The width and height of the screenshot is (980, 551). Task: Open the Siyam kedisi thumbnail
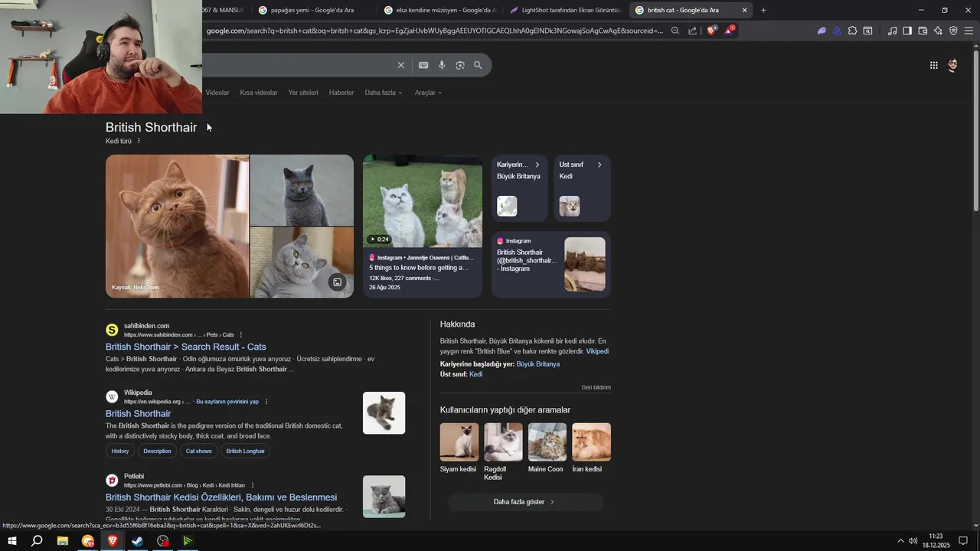tap(459, 442)
